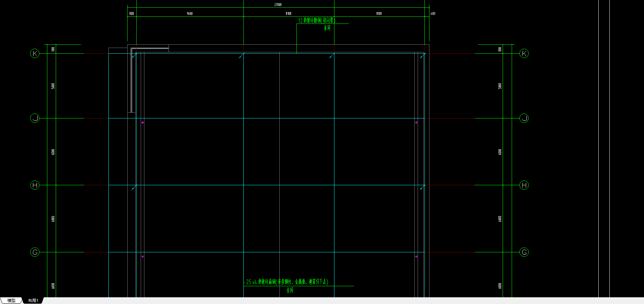Select the K axis bubble on left side
Viewport: 644px width, 304px height.
(x=35, y=53)
